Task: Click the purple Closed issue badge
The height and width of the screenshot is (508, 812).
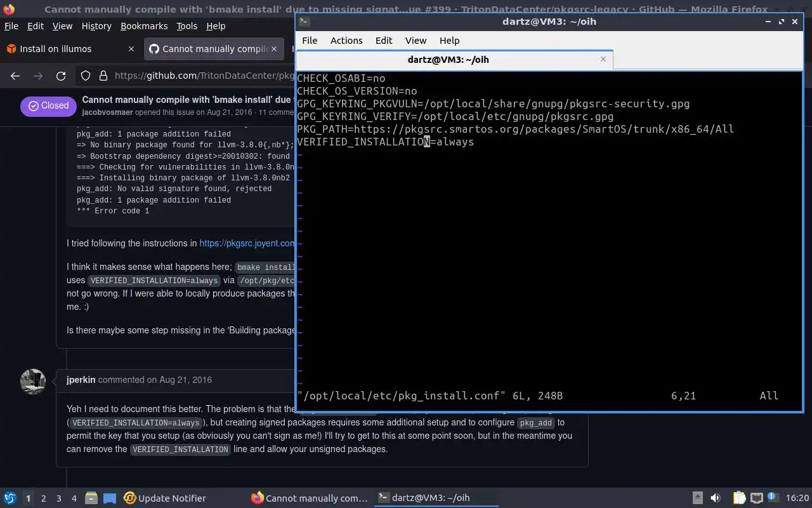Action: (x=48, y=106)
